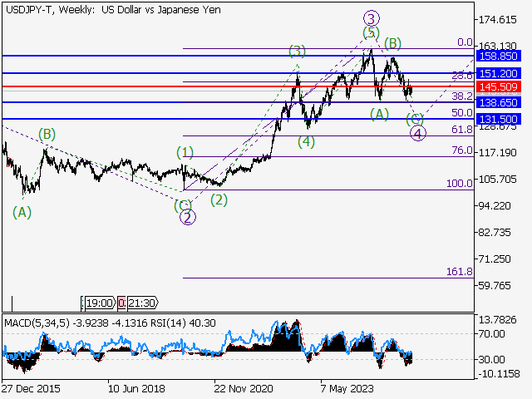Select the blue 158.850 price level label
Viewport: 532px width, 399px height.
pos(500,56)
